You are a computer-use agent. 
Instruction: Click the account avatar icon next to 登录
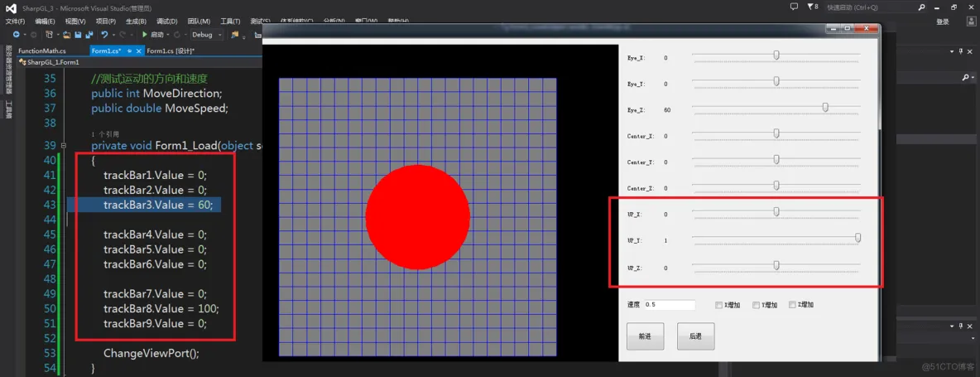click(971, 22)
